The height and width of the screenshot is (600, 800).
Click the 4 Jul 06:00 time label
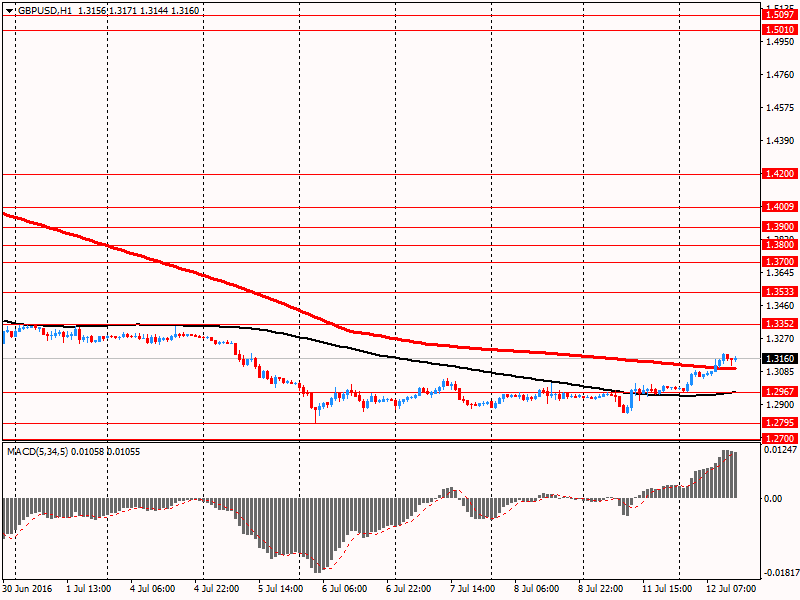(x=153, y=589)
